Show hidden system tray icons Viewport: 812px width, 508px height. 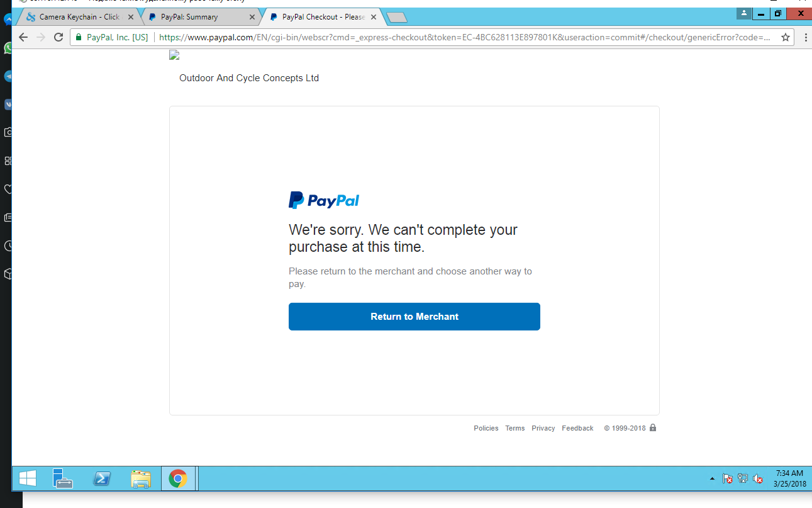coord(712,479)
